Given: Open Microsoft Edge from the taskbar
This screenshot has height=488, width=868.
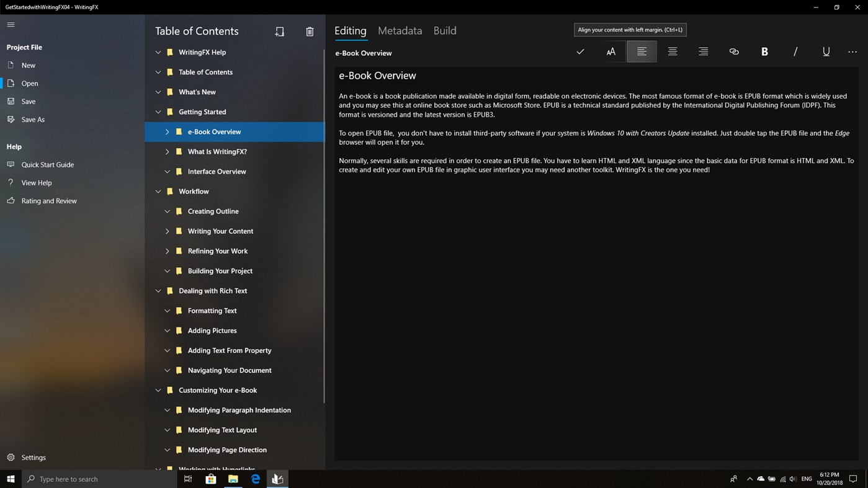Looking at the screenshot, I should pyautogui.click(x=255, y=479).
